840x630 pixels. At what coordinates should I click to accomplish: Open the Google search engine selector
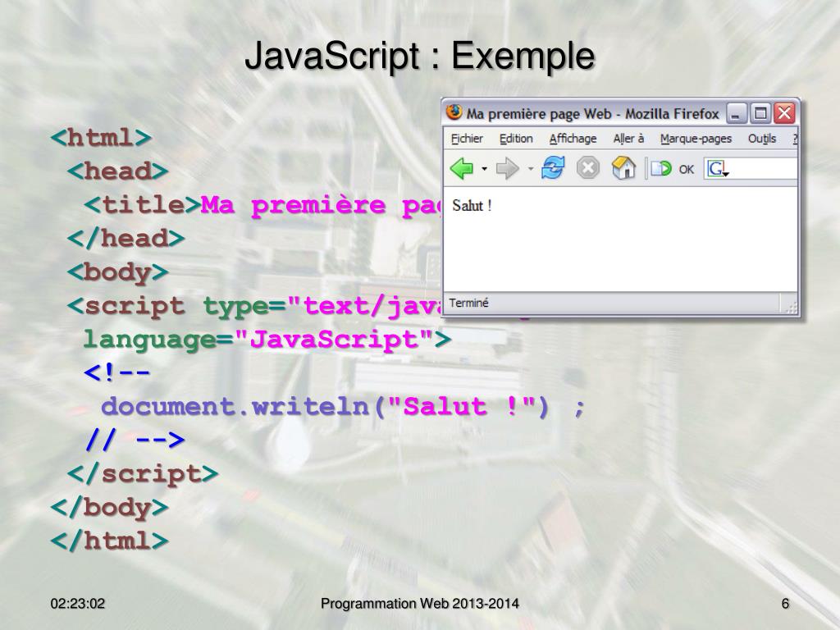[x=717, y=169]
